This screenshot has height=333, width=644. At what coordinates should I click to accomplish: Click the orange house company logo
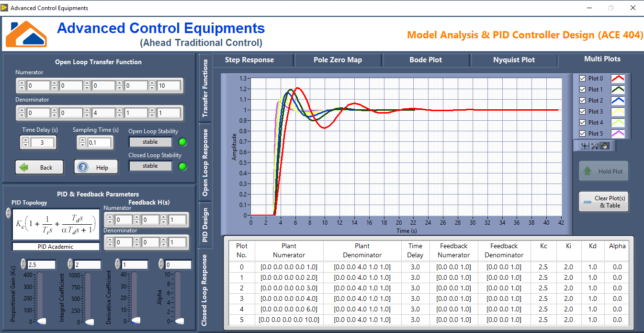(x=27, y=34)
